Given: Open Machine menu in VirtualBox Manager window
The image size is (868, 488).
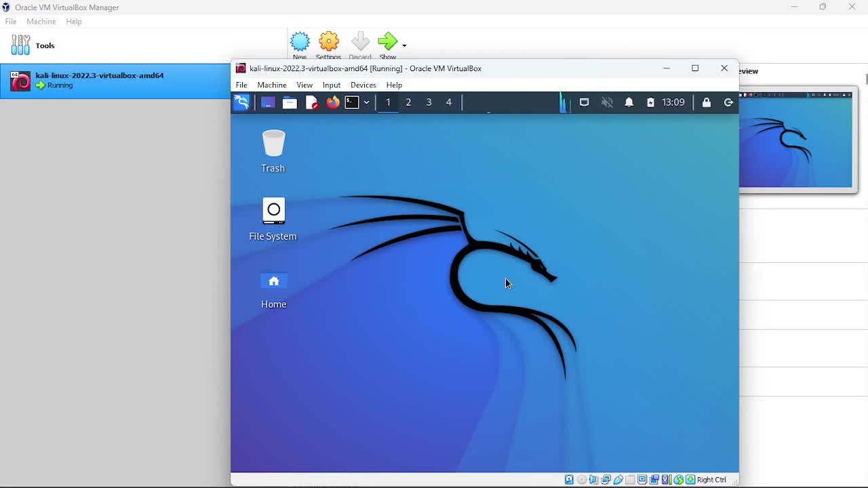Looking at the screenshot, I should coord(41,22).
